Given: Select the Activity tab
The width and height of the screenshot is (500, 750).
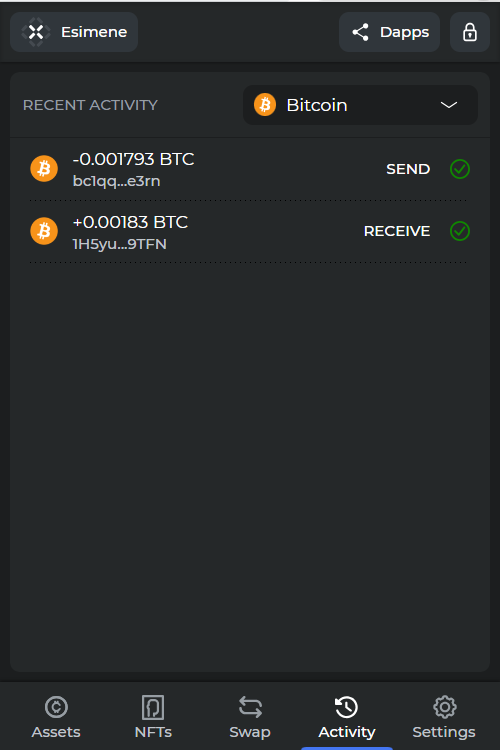Looking at the screenshot, I should click(x=347, y=717).
